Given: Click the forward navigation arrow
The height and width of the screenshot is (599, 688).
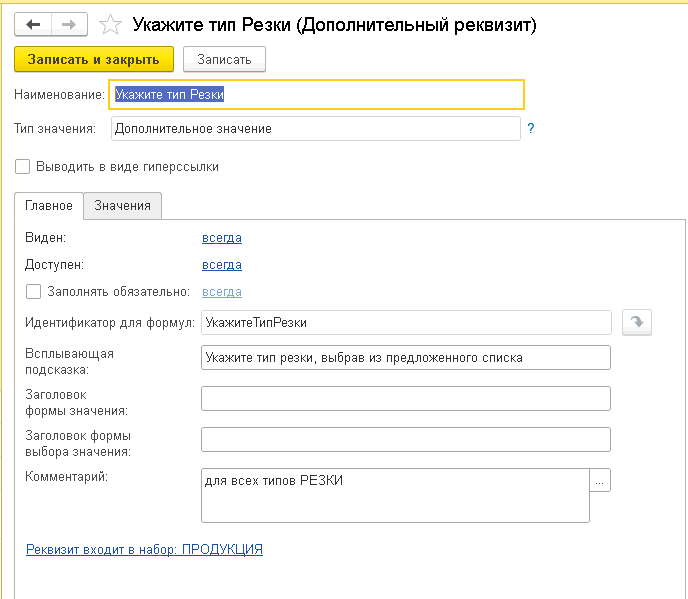Looking at the screenshot, I should click(x=69, y=25).
